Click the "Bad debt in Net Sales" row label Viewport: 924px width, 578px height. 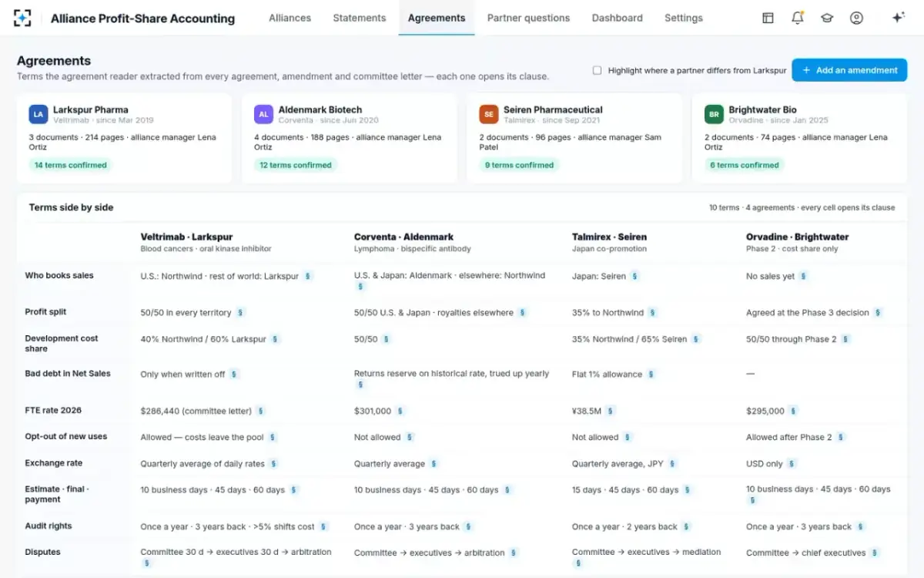tap(68, 373)
